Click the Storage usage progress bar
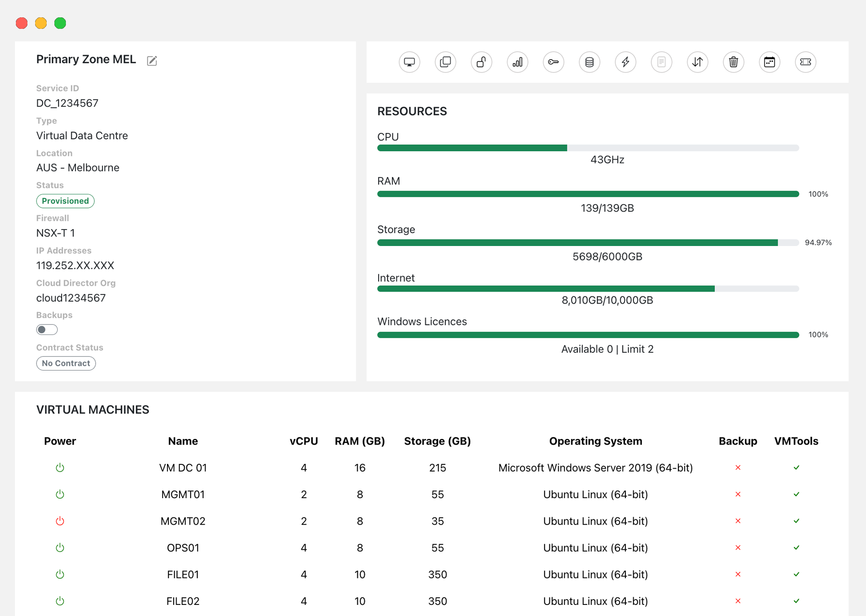Viewport: 866px width, 616px height. tap(577, 243)
